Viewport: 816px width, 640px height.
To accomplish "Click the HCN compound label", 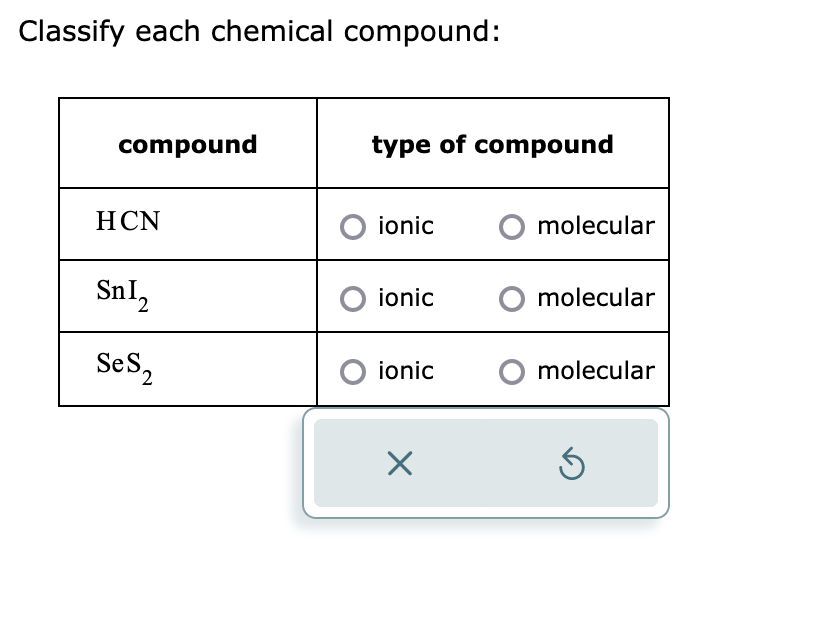I will (127, 222).
